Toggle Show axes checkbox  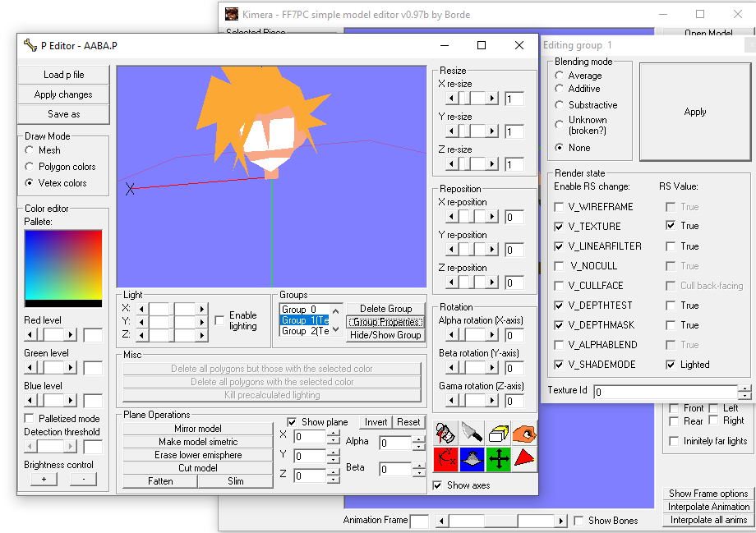pos(437,485)
